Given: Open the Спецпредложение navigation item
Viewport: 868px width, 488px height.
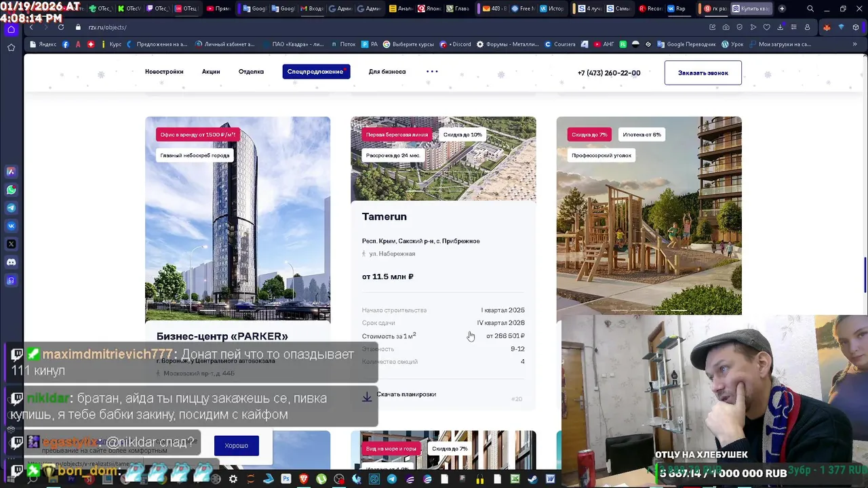Looking at the screenshot, I should click(x=316, y=71).
